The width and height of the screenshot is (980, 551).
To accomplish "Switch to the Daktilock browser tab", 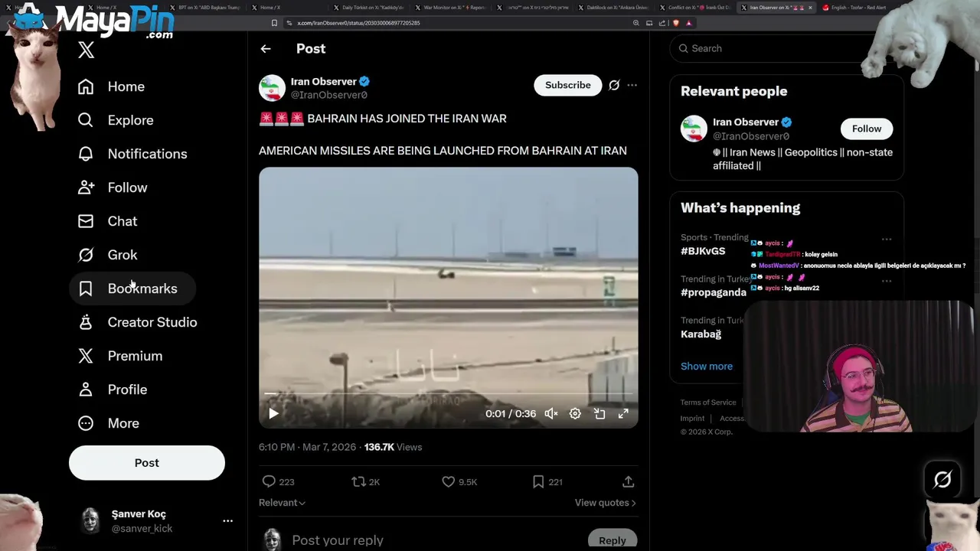I will pyautogui.click(x=612, y=8).
